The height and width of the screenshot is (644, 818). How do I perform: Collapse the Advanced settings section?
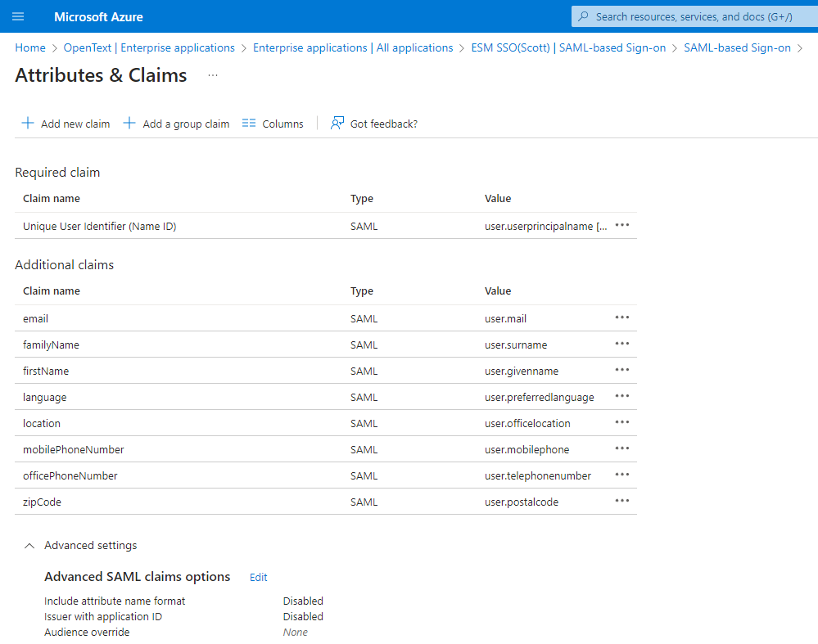point(29,545)
